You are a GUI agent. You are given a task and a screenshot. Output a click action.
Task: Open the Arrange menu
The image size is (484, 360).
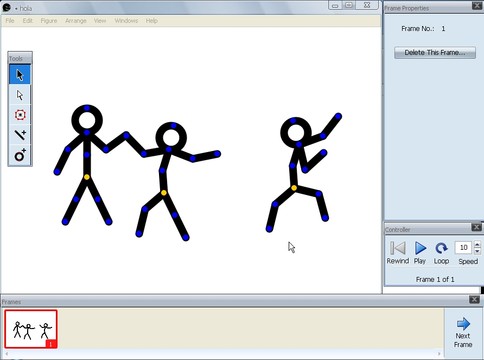(x=76, y=21)
